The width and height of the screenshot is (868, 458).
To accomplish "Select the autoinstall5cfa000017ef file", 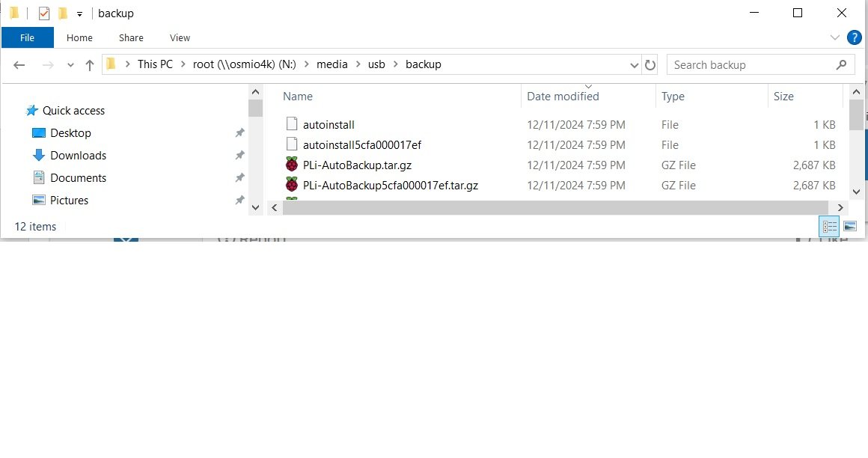I will pos(362,145).
